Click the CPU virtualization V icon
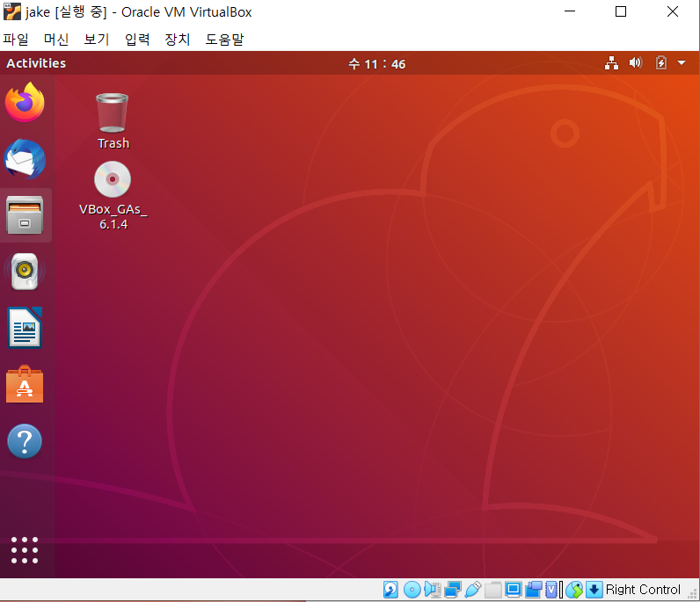This screenshot has height=602, width=700. click(551, 590)
